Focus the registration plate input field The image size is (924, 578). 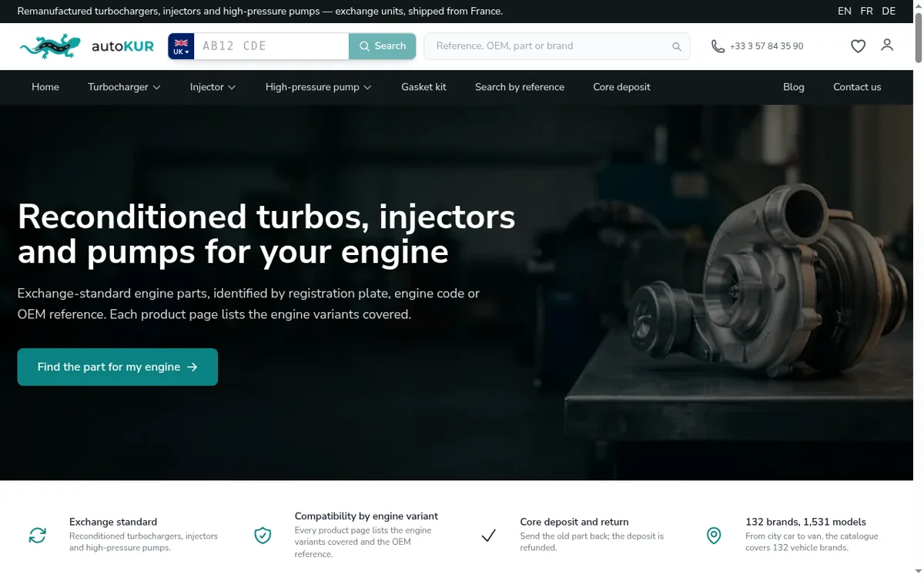click(271, 46)
